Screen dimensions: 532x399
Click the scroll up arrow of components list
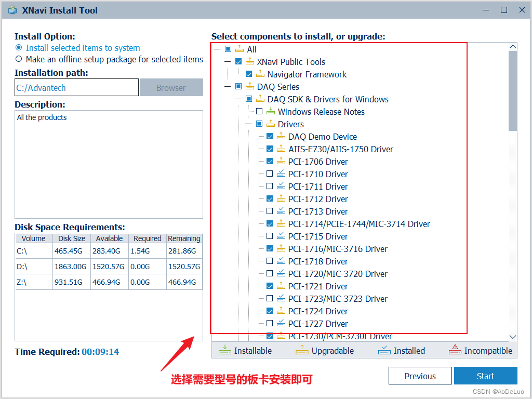(513, 47)
